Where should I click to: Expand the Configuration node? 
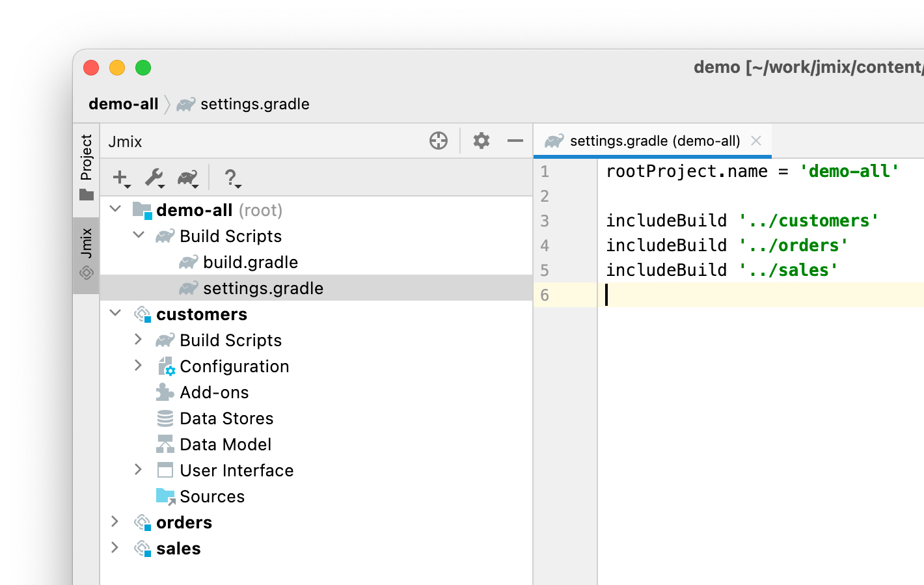pyautogui.click(x=138, y=365)
